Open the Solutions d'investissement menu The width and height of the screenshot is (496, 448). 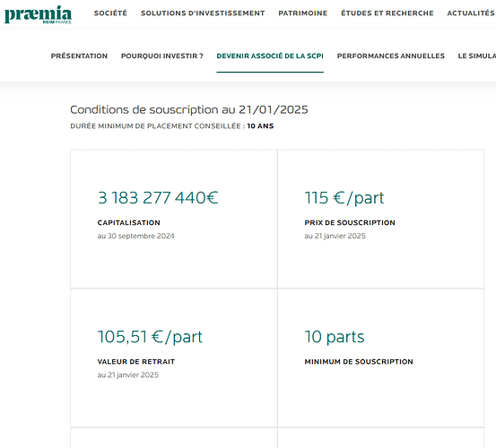pyautogui.click(x=203, y=13)
